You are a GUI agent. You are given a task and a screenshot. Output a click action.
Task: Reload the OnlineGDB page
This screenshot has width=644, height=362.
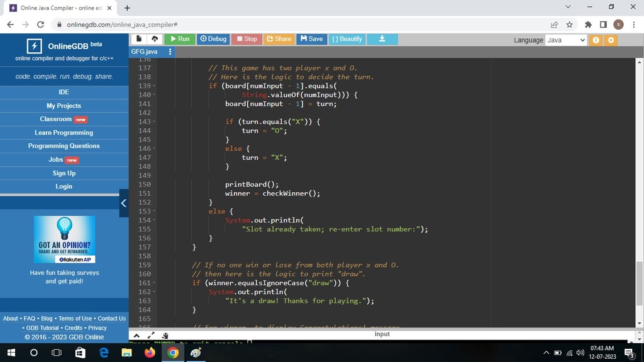(40, 25)
